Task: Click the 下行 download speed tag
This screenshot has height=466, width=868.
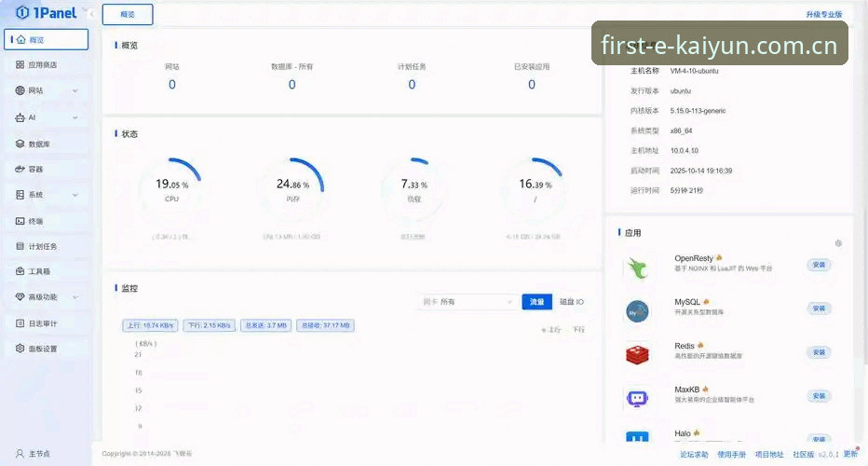Action: 210,325
